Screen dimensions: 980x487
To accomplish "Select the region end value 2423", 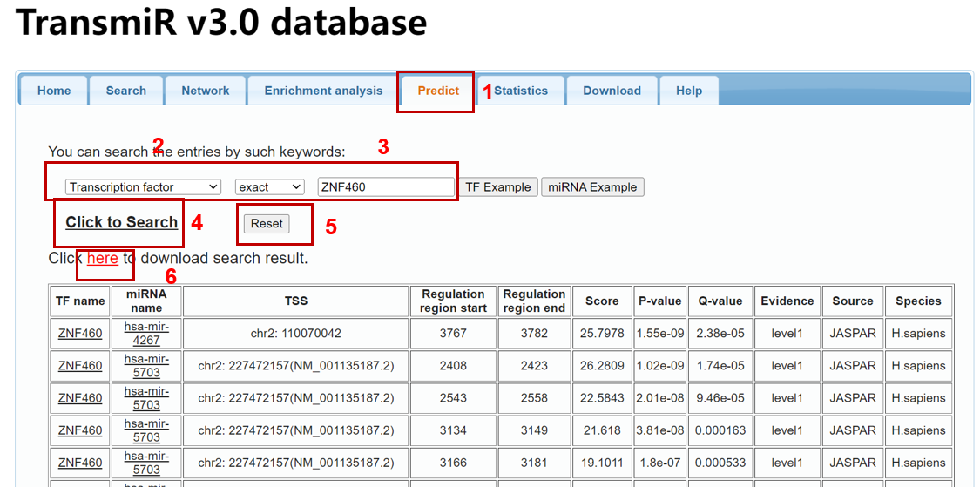I will 534,366.
